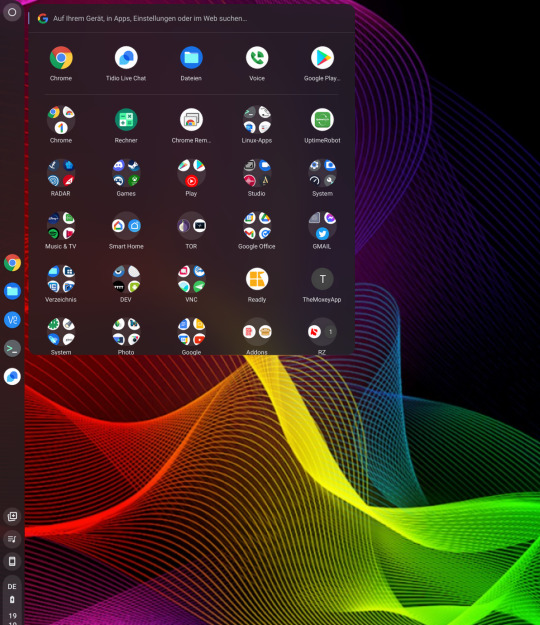
Task: Open the Verzeichnis folder
Action: (61, 279)
